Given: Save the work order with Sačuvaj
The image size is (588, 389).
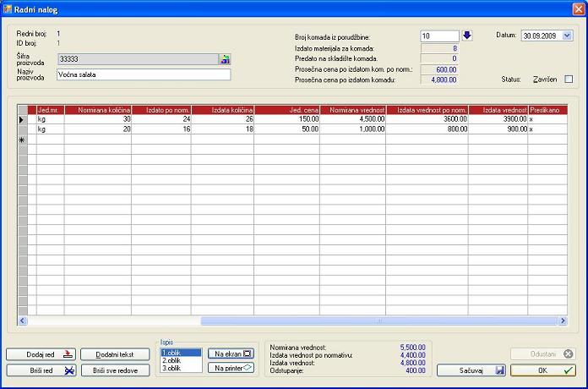Looking at the screenshot, I should 471,370.
